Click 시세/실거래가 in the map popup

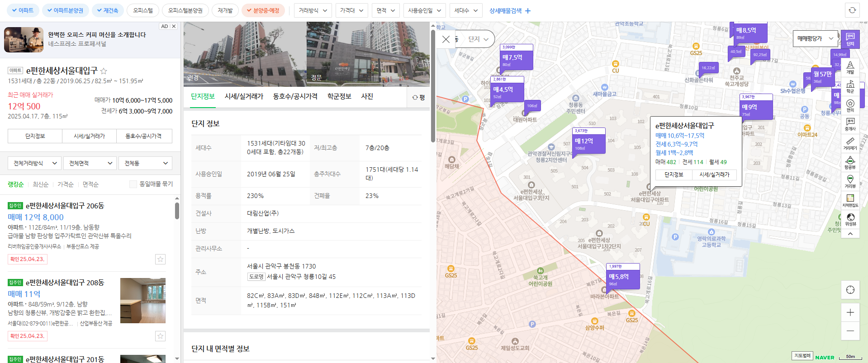(714, 174)
